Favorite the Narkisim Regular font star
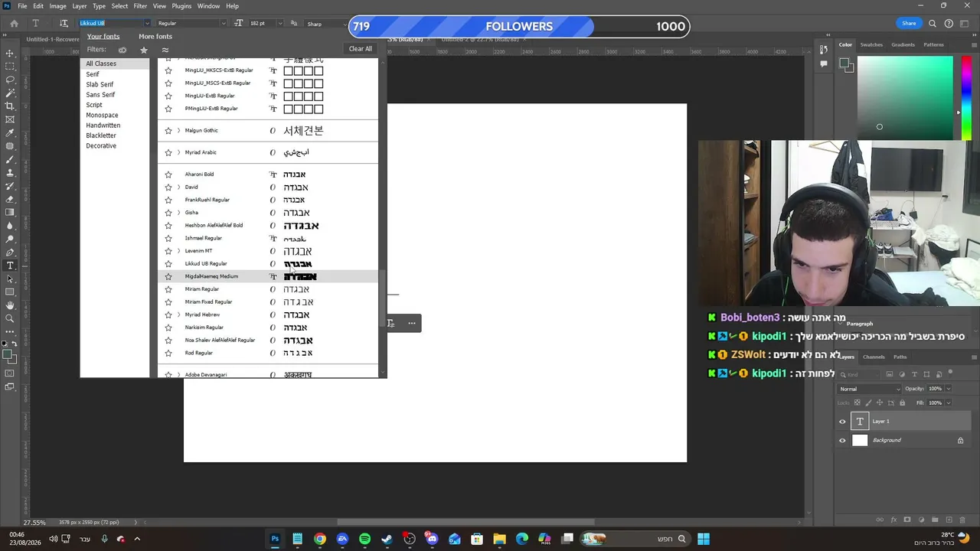Viewport: 980px width, 551px height. coord(168,328)
